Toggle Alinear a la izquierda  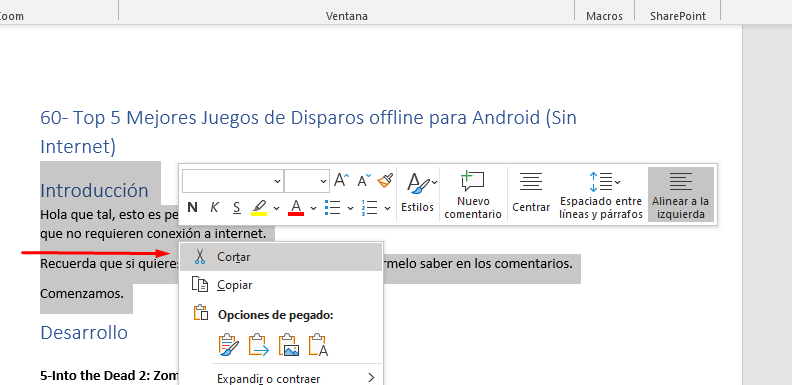click(x=680, y=194)
